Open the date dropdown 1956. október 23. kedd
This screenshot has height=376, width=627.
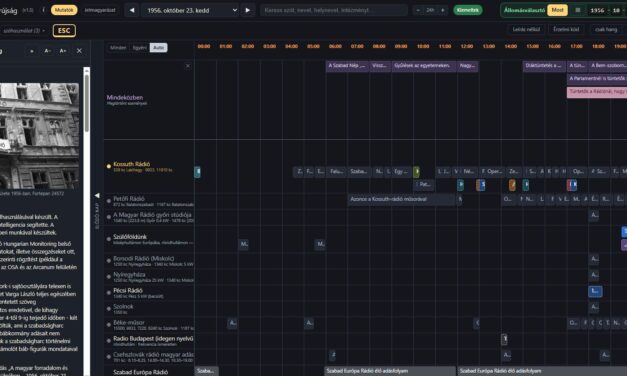(x=191, y=10)
